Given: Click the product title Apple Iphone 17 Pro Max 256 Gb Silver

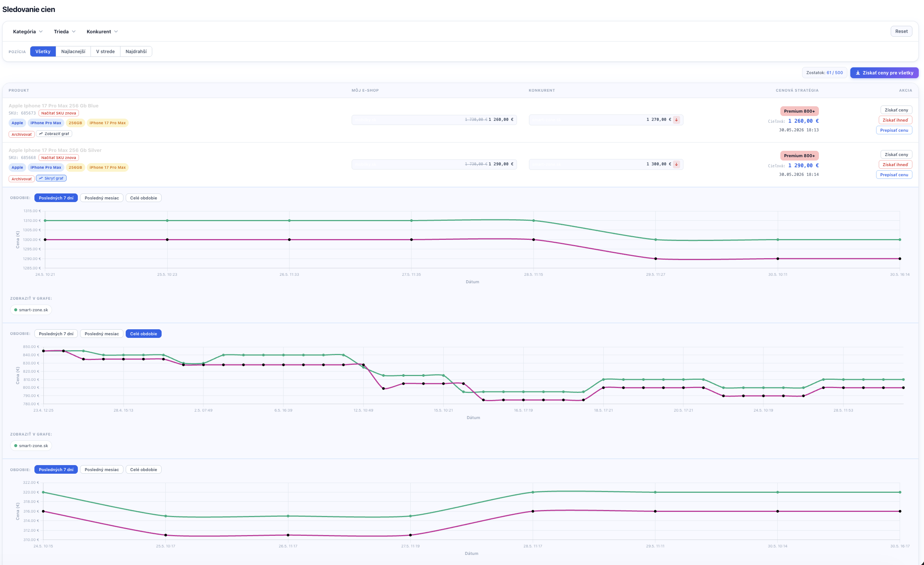Looking at the screenshot, I should [x=55, y=150].
